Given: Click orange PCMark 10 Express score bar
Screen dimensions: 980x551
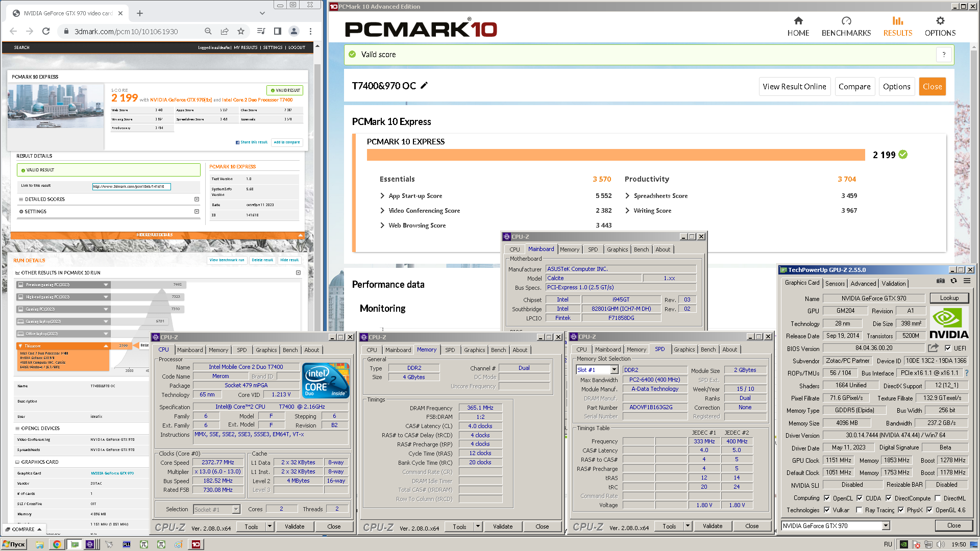Looking at the screenshot, I should (616, 155).
